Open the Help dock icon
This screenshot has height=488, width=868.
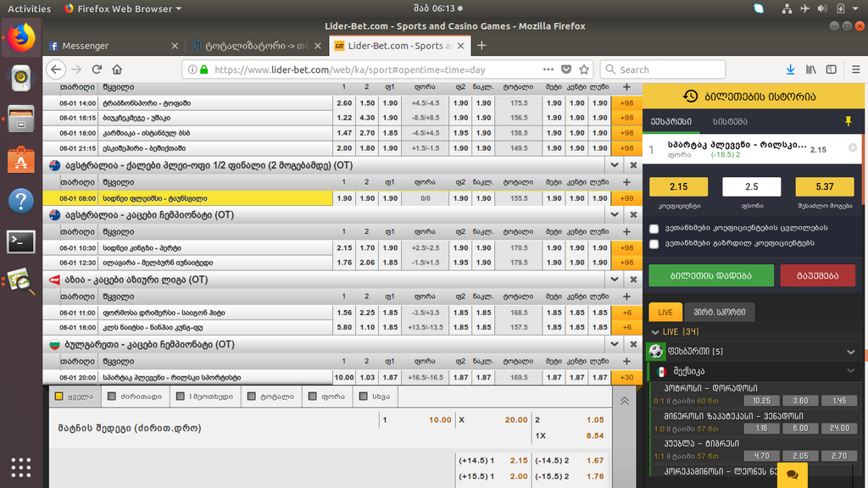click(x=21, y=201)
